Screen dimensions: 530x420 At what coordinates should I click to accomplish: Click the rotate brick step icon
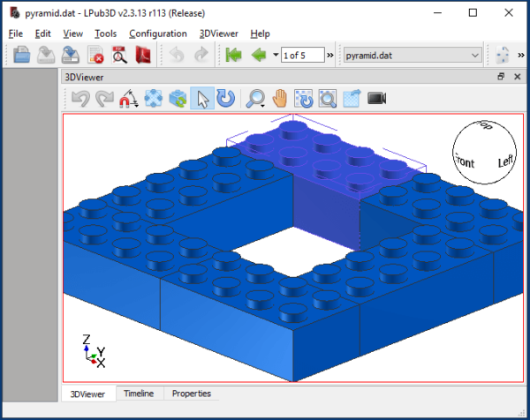pos(178,99)
